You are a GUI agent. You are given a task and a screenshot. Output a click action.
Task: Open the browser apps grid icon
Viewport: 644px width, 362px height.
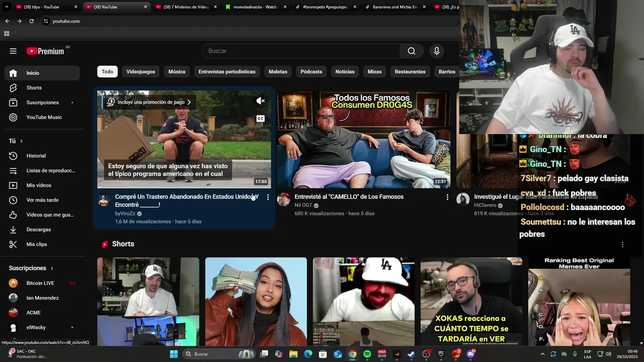7,34
